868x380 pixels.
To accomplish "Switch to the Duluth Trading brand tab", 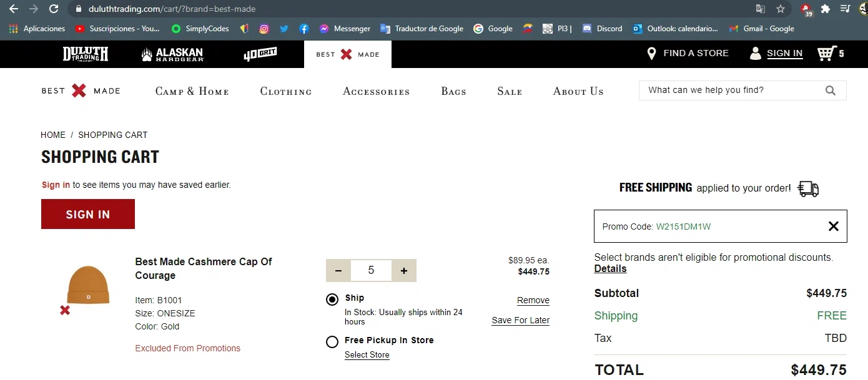I will coord(86,54).
